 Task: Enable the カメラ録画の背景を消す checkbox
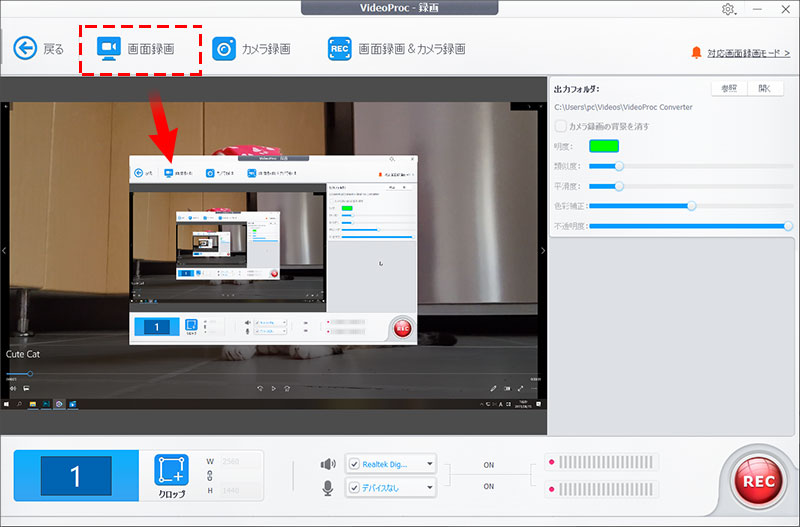pos(561,126)
